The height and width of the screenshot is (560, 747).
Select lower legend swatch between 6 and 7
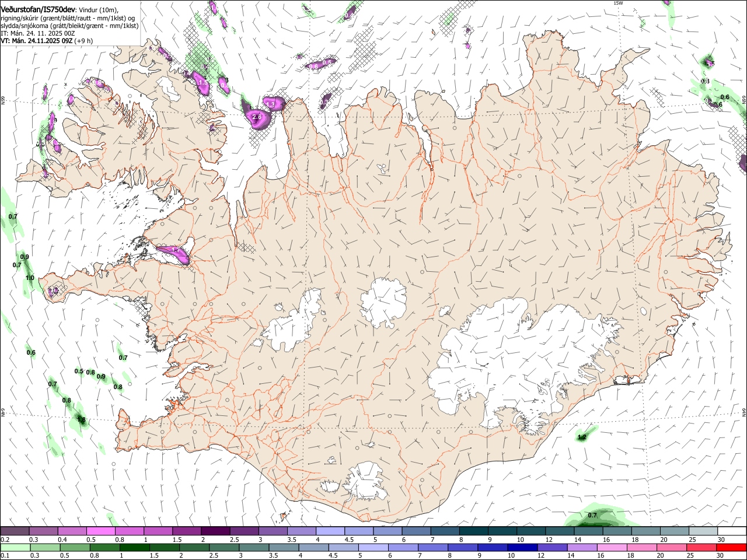point(403,547)
